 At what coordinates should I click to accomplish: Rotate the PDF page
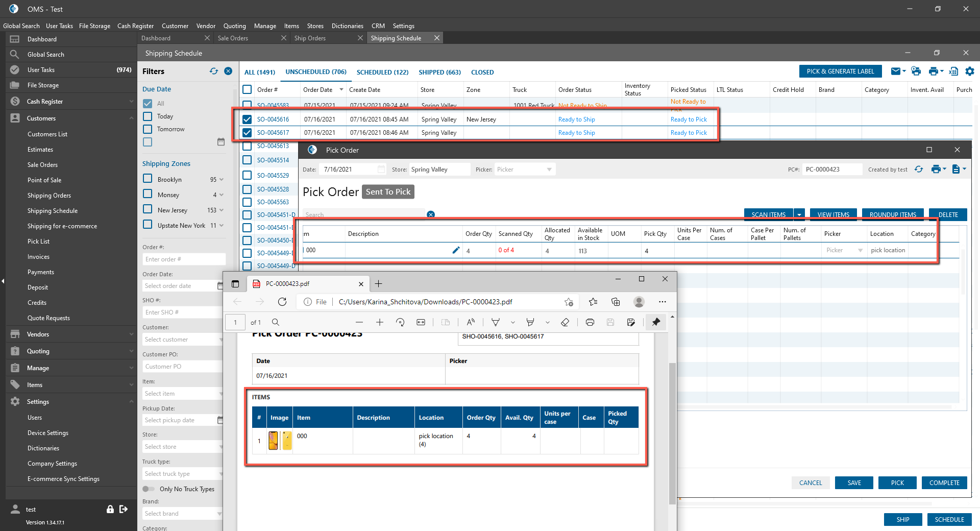400,322
